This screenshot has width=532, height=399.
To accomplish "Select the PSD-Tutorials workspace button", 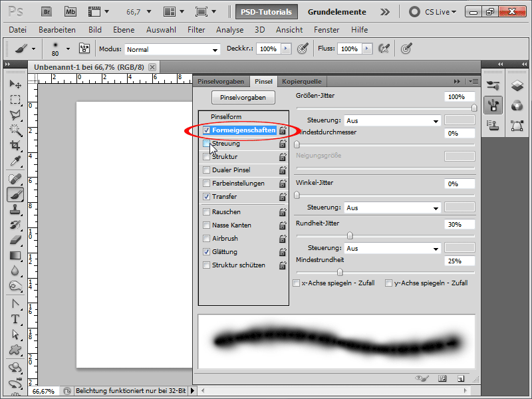I will (267, 12).
